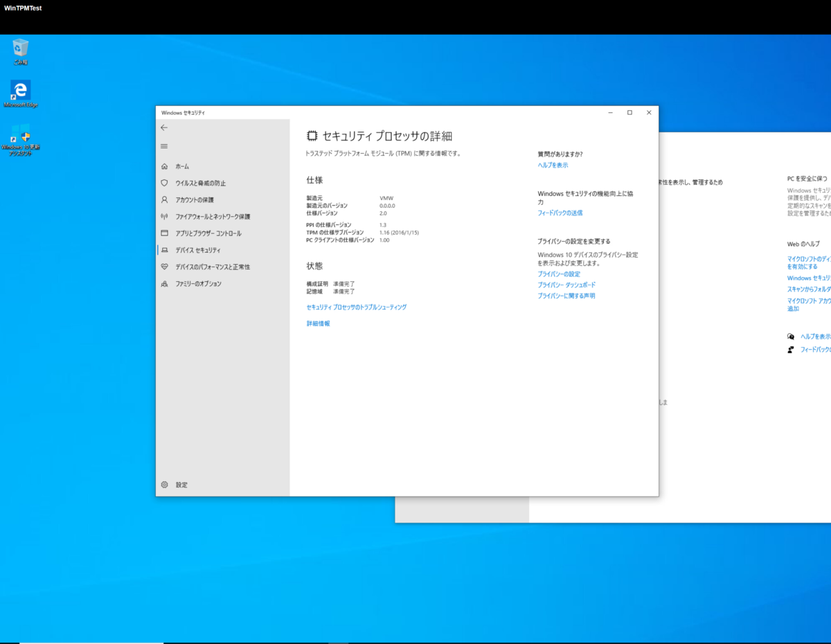Open the プライバシー ダッシュボード link

(x=566, y=285)
